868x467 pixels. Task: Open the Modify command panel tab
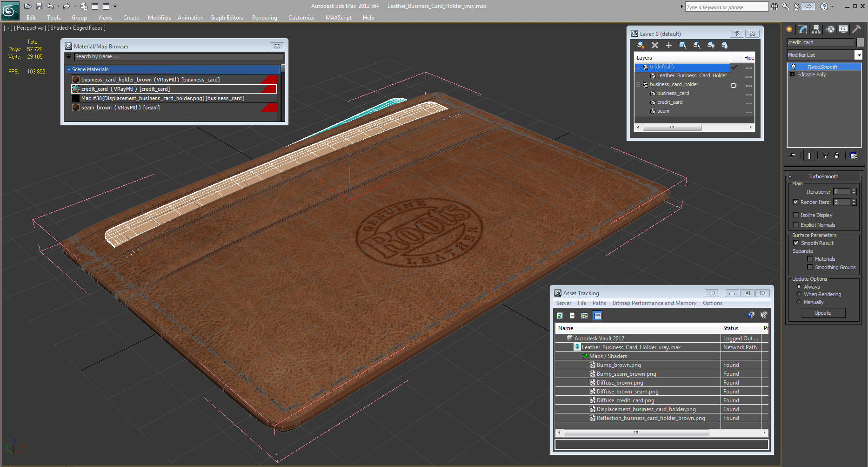coord(803,29)
